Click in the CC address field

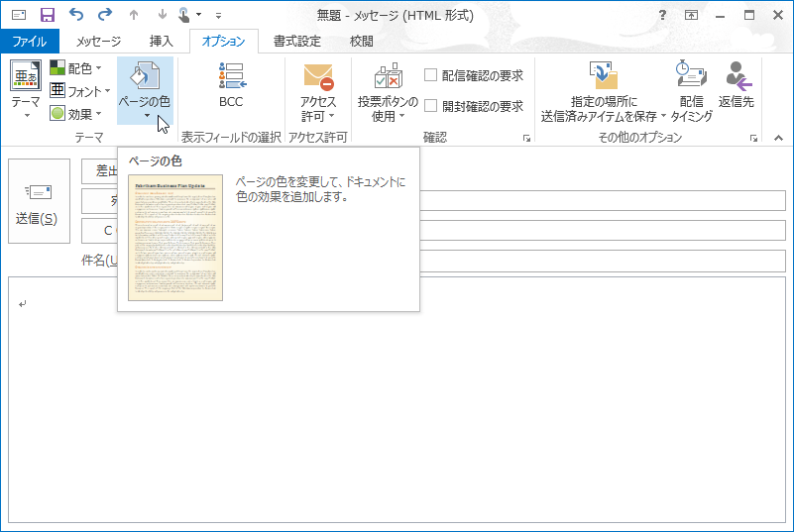click(603, 230)
